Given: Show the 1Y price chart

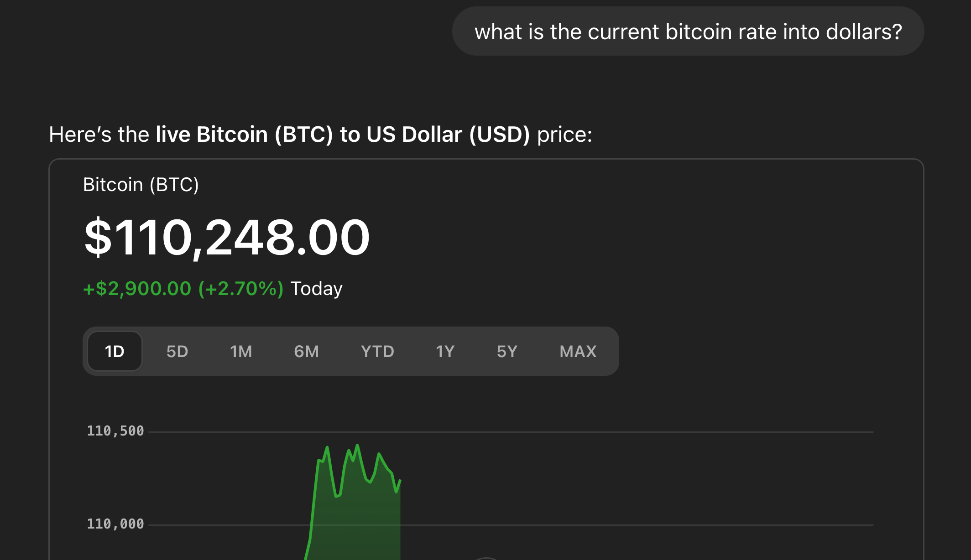Looking at the screenshot, I should (445, 351).
